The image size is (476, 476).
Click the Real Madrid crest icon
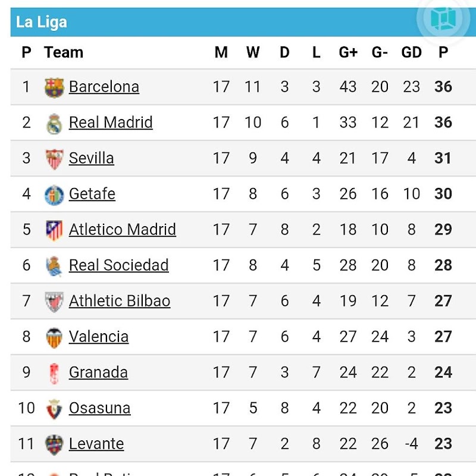coord(54,123)
